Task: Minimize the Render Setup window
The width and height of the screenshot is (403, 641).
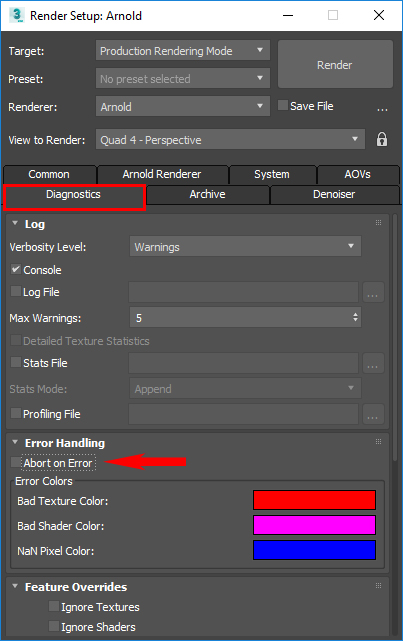Action: [288, 16]
